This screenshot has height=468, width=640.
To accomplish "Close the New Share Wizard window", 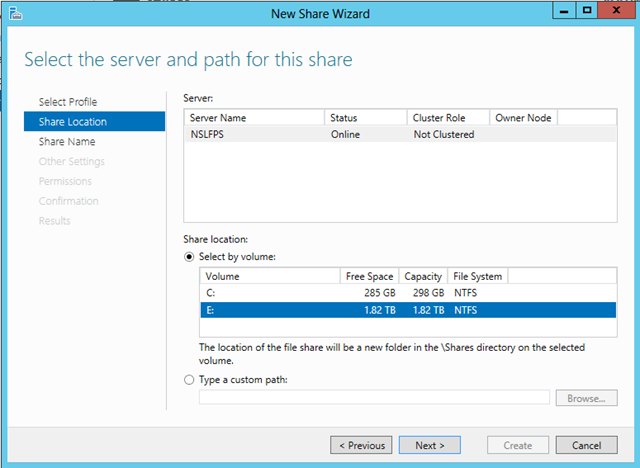I will (x=616, y=11).
